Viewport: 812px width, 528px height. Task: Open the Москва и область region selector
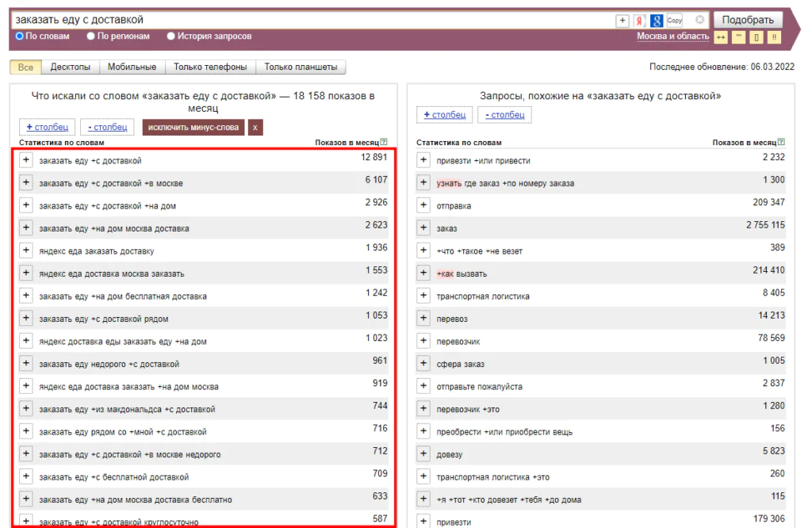[x=672, y=36]
